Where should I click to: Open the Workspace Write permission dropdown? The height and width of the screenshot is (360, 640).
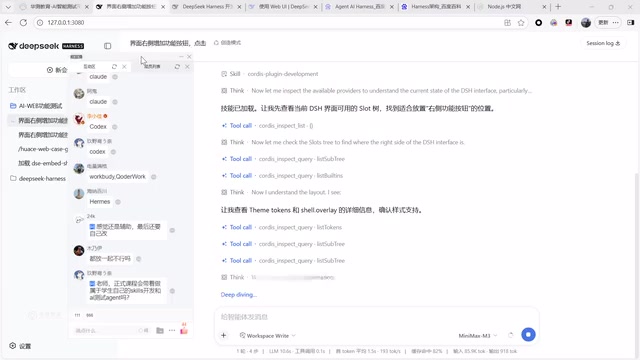pos(267,336)
